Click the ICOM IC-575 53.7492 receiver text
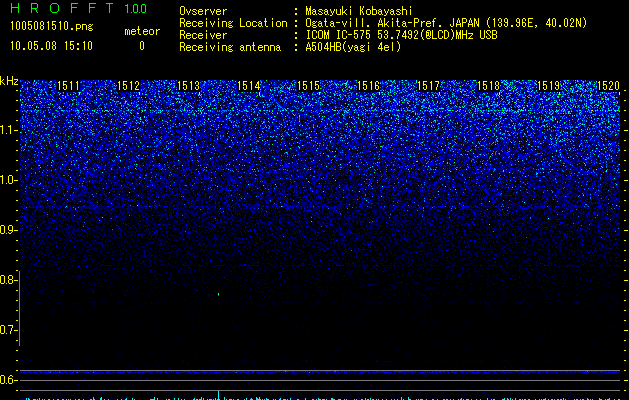 pos(401,35)
